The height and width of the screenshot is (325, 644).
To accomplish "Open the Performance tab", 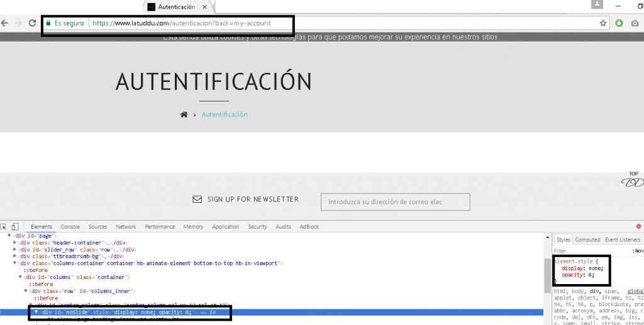I will pos(160,227).
